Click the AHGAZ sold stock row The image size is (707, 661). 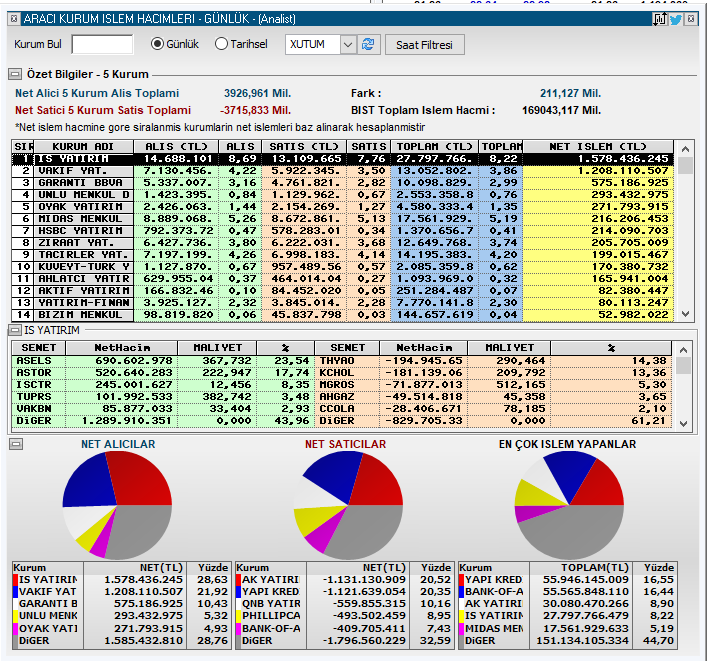[x=493, y=397]
